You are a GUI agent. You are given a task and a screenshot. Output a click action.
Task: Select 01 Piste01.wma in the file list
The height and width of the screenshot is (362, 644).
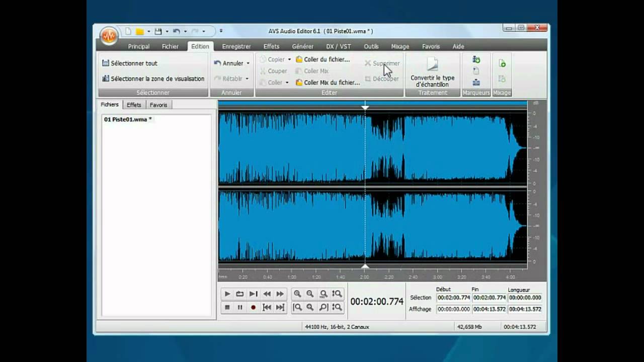click(x=128, y=120)
